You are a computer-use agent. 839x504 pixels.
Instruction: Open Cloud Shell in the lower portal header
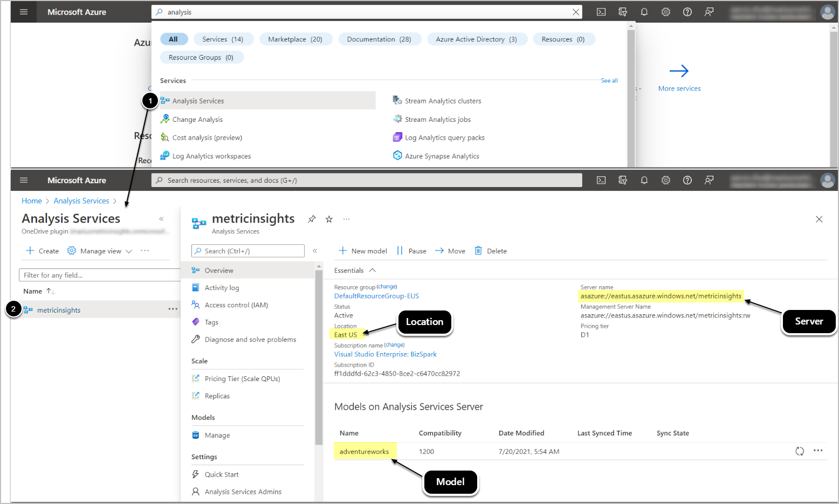(601, 180)
